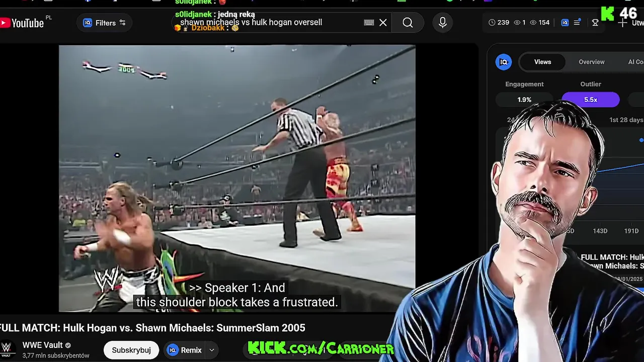The height and width of the screenshot is (362, 644).
Task: Expand the Remix dropdown arrow
Action: pyautogui.click(x=212, y=350)
